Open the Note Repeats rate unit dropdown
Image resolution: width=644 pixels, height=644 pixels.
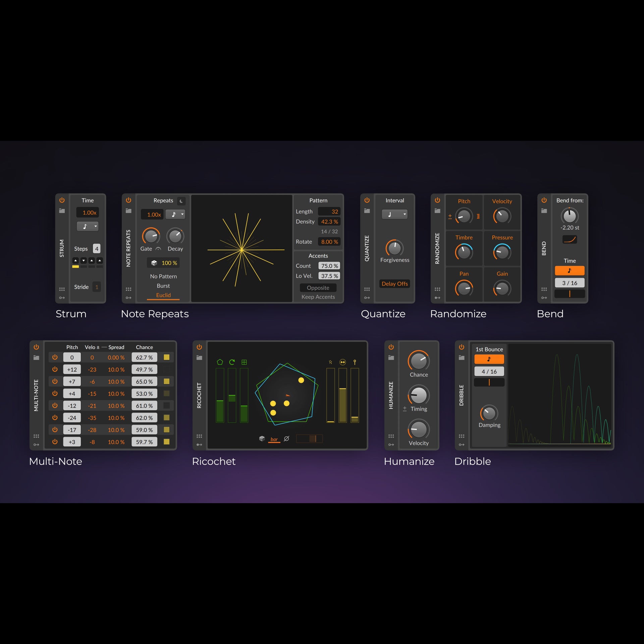[175, 214]
